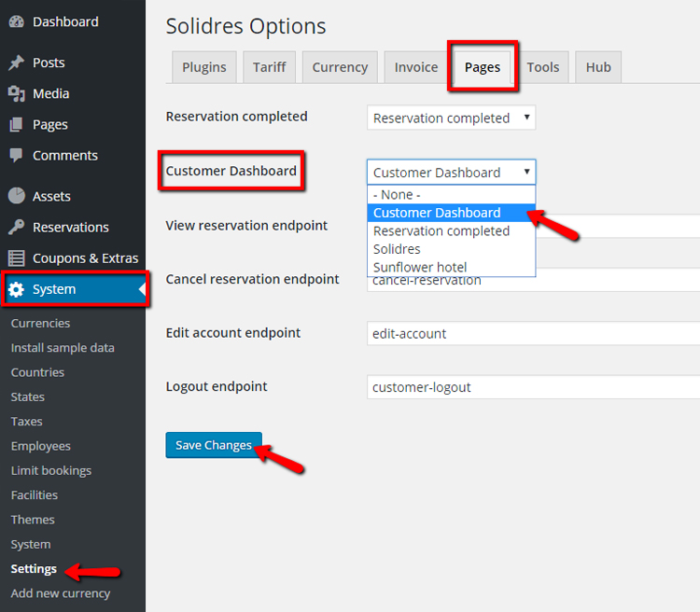Click the Edit account endpoint field

point(532,334)
